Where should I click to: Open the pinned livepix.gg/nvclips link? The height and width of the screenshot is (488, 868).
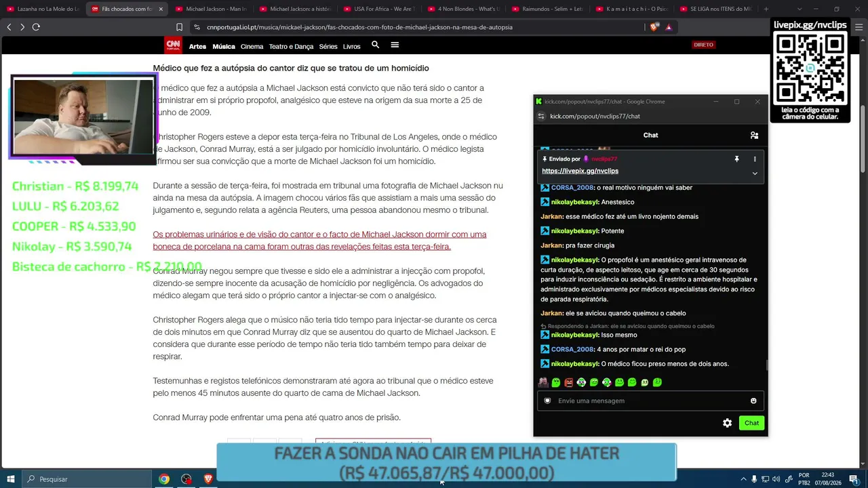coord(580,171)
